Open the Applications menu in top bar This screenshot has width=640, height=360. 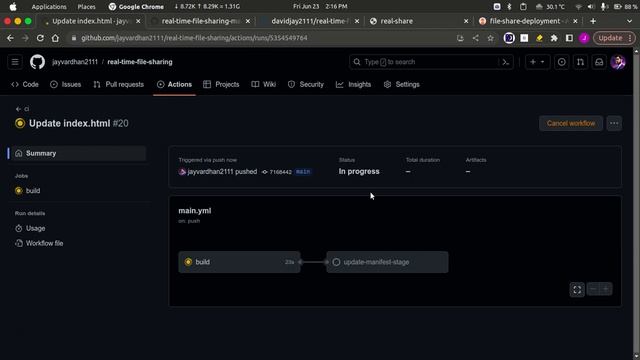click(49, 7)
